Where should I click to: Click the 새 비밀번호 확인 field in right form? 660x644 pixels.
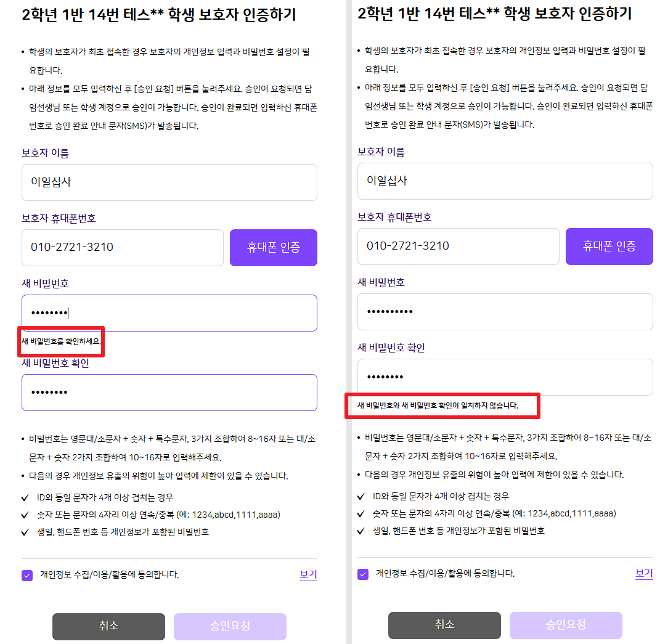click(x=505, y=377)
